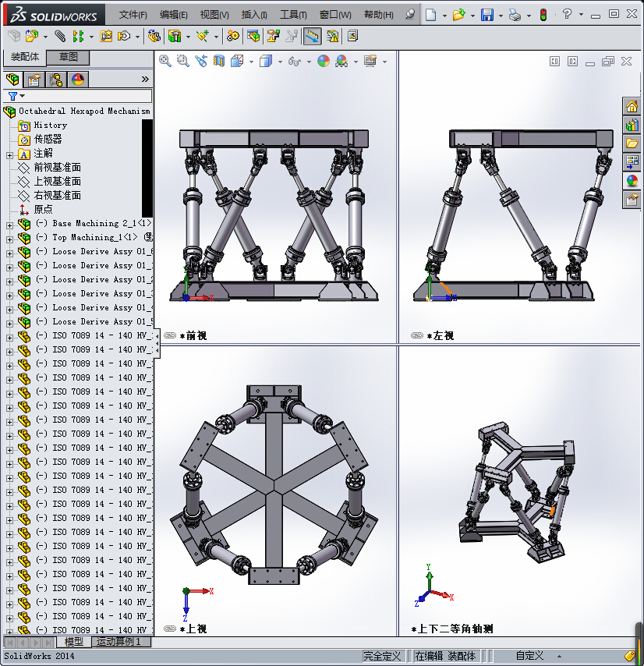Select the 原点 origin item
Viewport: 644px width, 666px height.
coord(44,210)
